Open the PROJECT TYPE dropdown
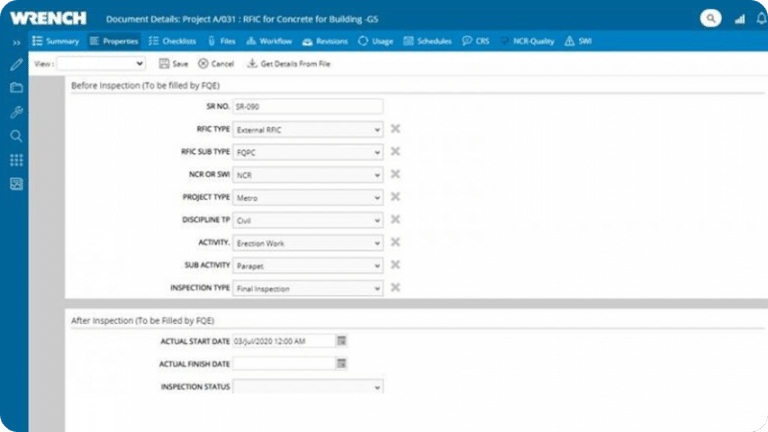This screenshot has width=768, height=432. click(308, 198)
